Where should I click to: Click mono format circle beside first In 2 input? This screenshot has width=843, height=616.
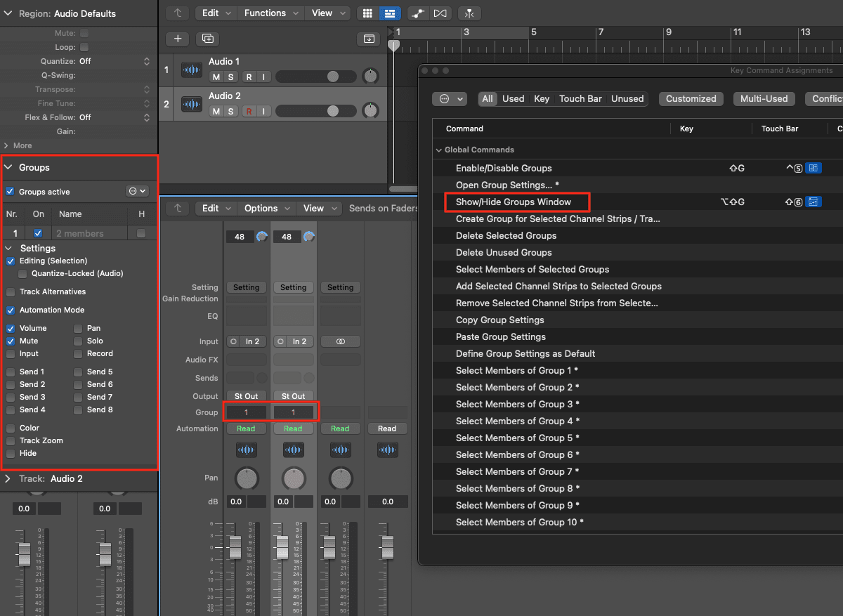point(233,341)
